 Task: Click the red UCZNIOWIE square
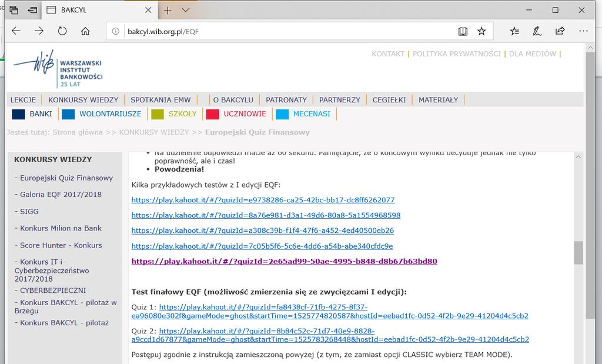point(213,114)
